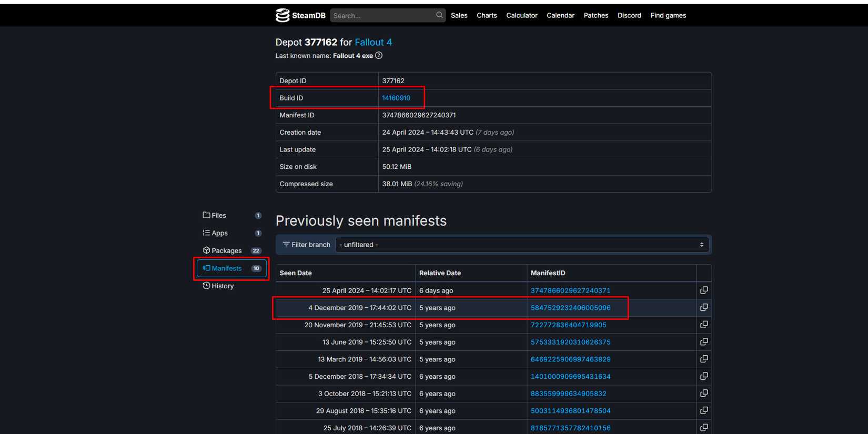Click the Last update value
868x434 pixels.
pos(447,149)
